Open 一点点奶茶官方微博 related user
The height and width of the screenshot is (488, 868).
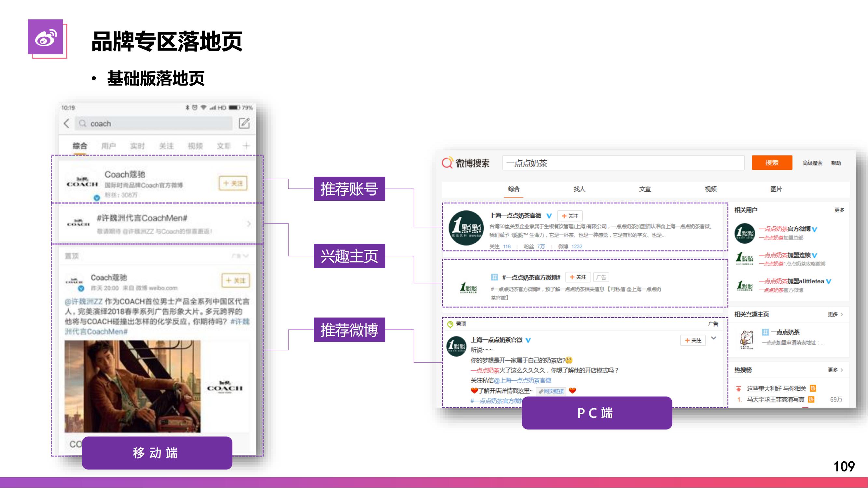[x=784, y=229]
